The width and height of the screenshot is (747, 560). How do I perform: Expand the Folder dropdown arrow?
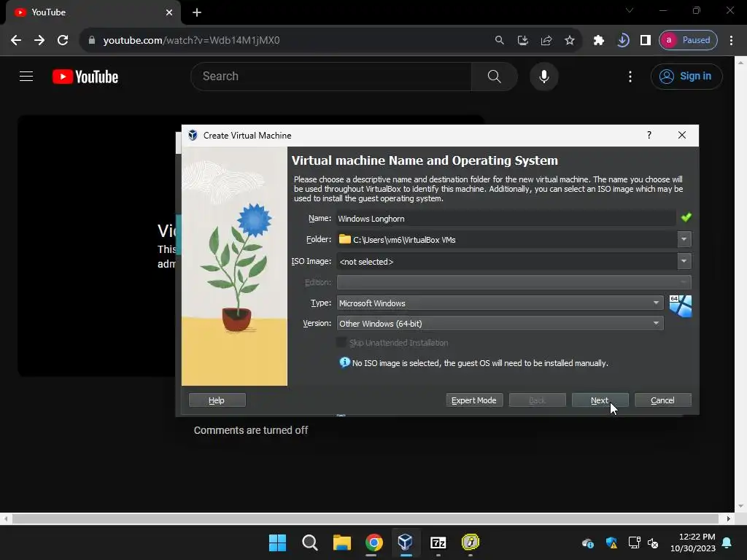684,239
